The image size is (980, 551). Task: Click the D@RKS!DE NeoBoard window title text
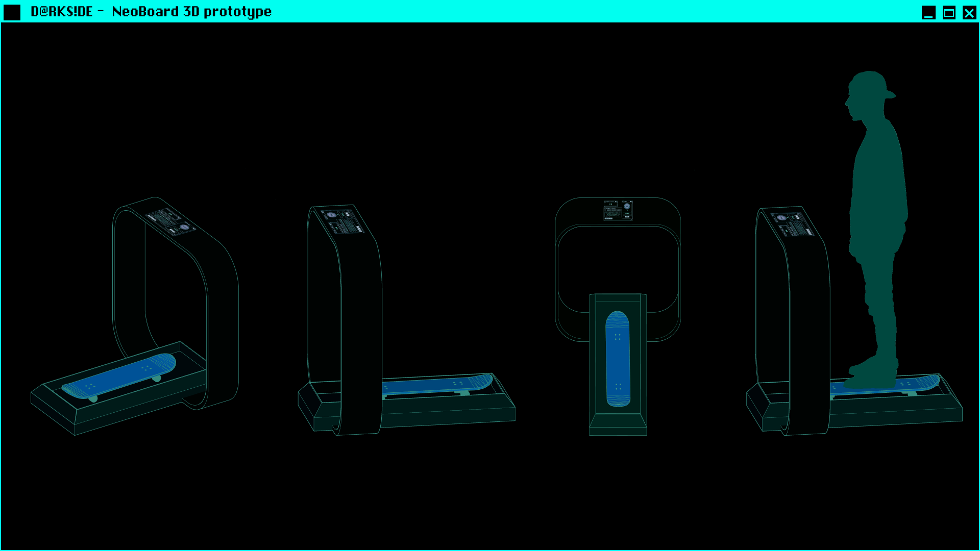tap(151, 11)
